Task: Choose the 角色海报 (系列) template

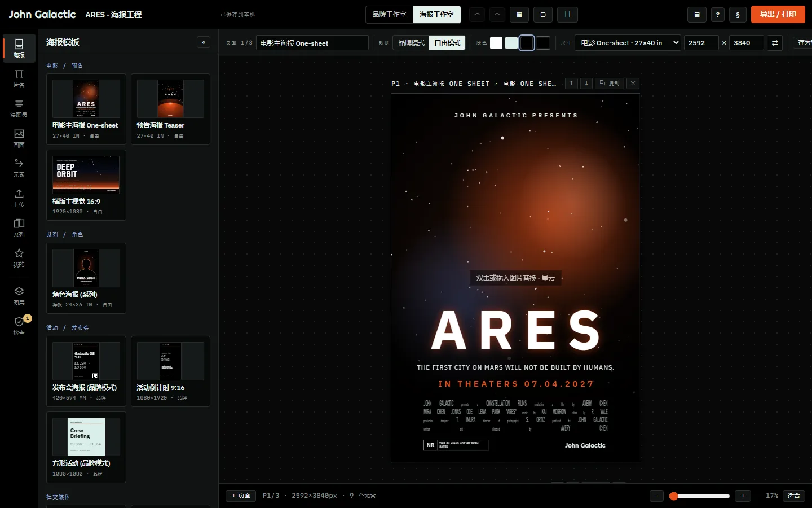Action: (x=86, y=278)
